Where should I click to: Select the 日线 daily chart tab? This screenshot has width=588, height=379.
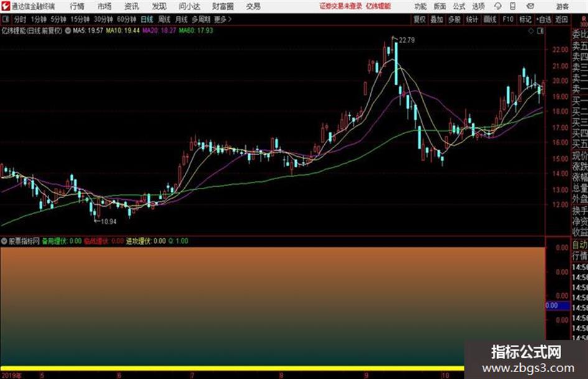[x=147, y=19]
